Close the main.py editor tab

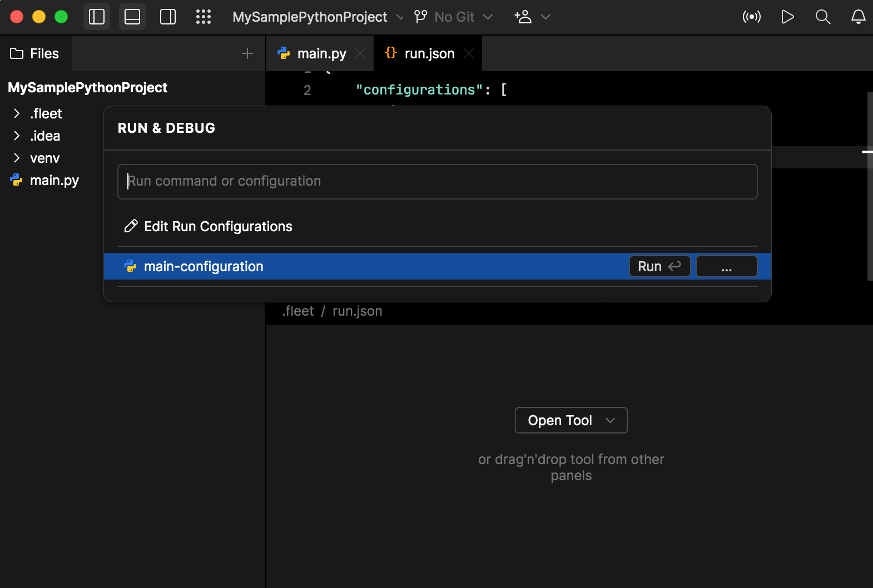(360, 53)
